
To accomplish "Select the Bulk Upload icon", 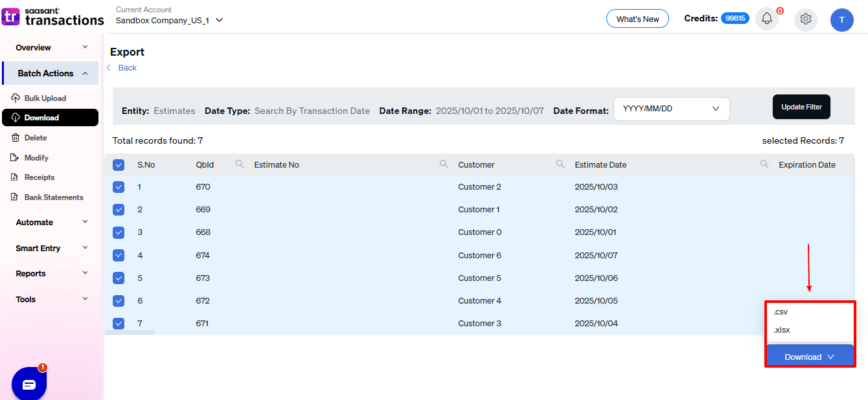I will pyautogui.click(x=16, y=98).
